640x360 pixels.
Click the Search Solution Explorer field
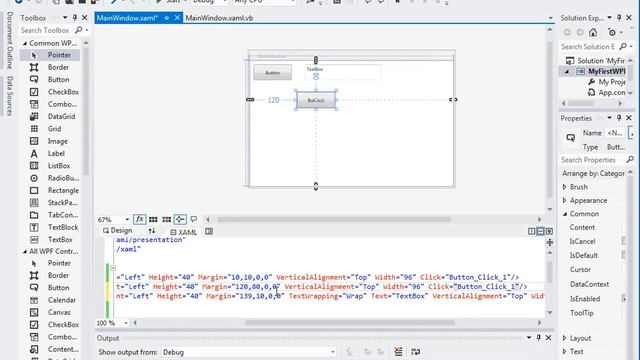[x=588, y=47]
